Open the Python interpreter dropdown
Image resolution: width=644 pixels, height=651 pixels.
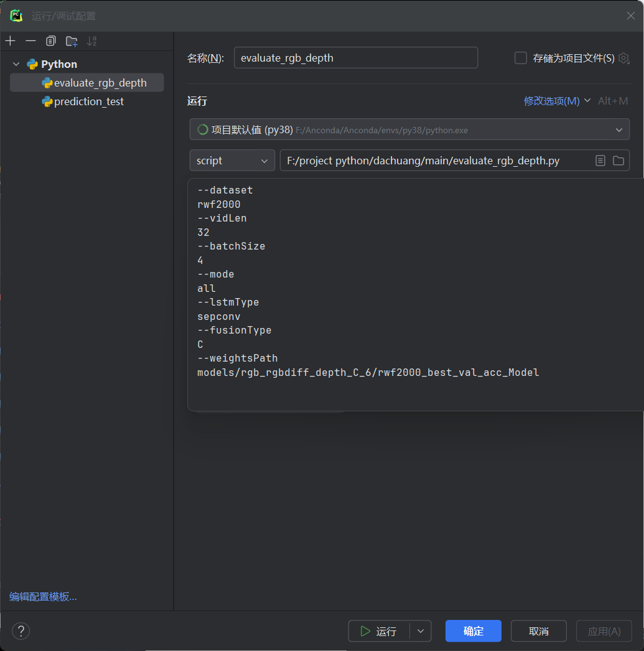[x=409, y=129]
